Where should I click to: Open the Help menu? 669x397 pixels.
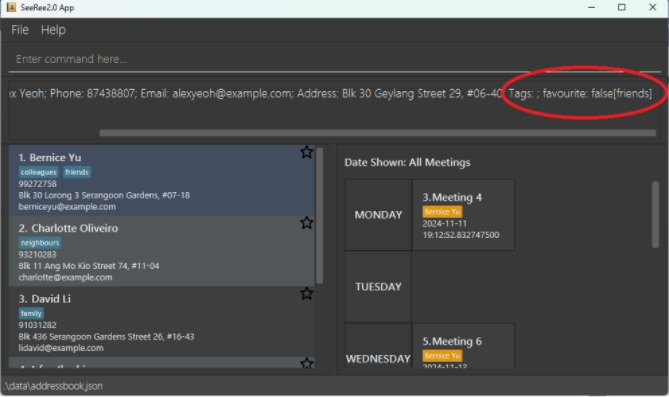click(53, 30)
